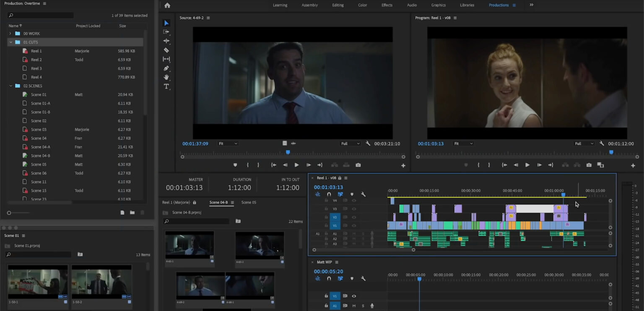Export frame from Program monitor camera icon
This screenshot has width=644, height=311.
tap(589, 165)
